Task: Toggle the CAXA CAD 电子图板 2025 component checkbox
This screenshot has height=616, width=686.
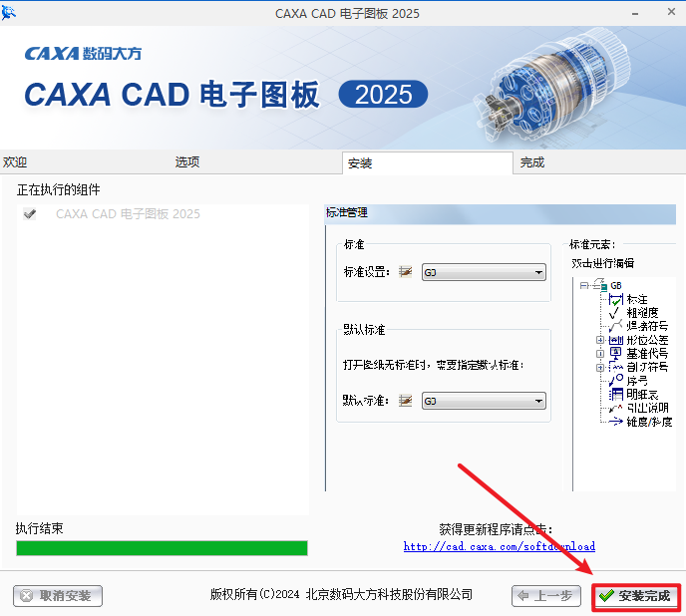Action: pyautogui.click(x=29, y=214)
